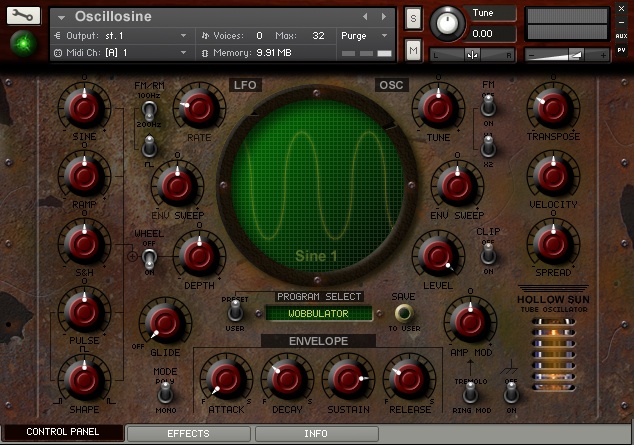Click the Hollow Sun tube oscillator graphic

553,354
